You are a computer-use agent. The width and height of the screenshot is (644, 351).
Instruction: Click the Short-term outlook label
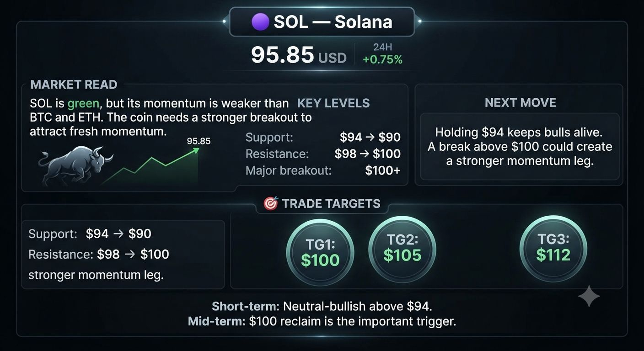coord(246,306)
